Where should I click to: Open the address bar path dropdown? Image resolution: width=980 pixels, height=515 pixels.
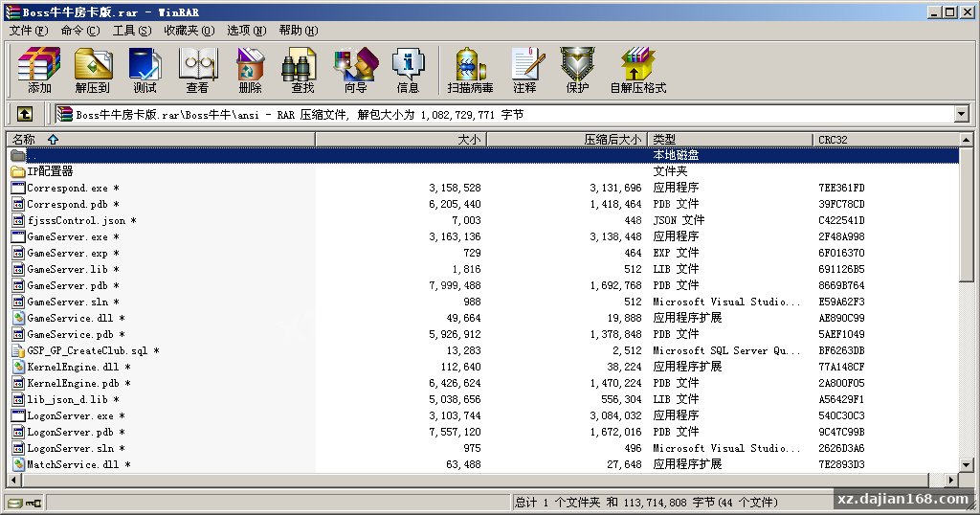pos(962,114)
